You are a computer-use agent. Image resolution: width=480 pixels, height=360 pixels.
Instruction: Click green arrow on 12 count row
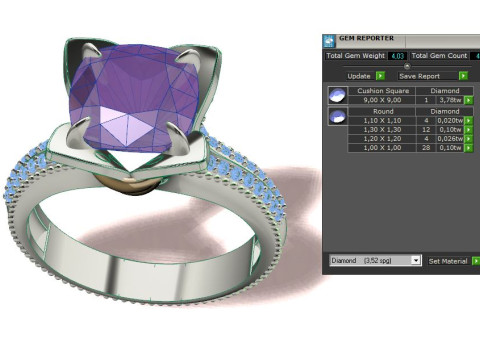[469, 130]
